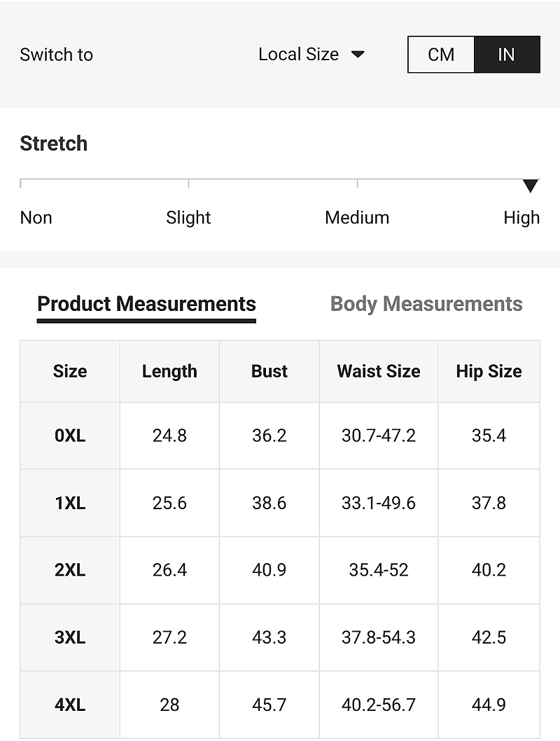This screenshot has height=741, width=560.
Task: Click the Switch to label
Action: tap(56, 55)
